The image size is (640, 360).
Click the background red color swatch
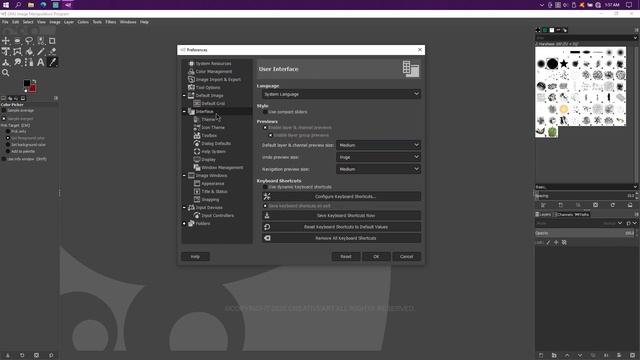point(33,88)
